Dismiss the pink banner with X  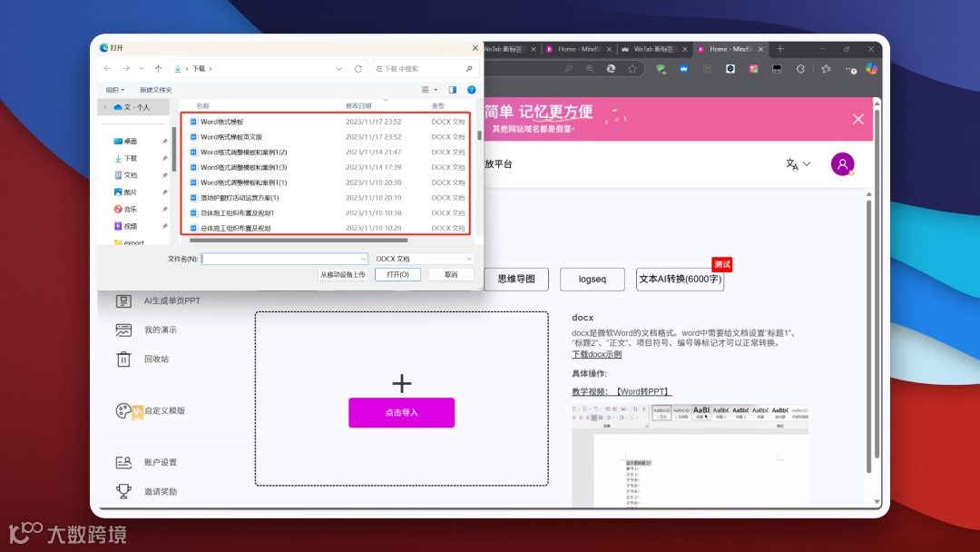pyautogui.click(x=858, y=120)
